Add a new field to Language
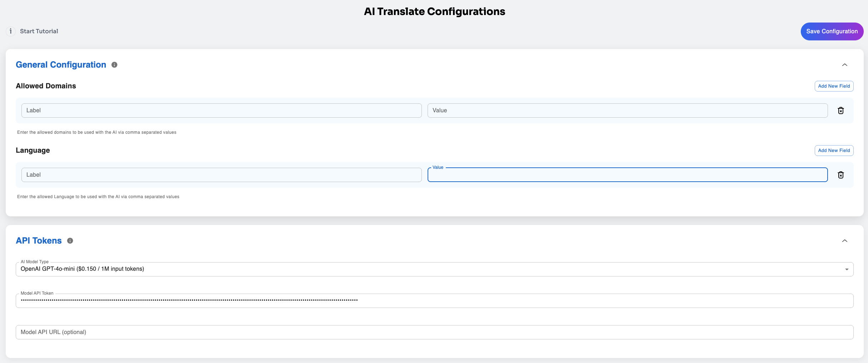Image resolution: width=868 pixels, height=363 pixels. point(834,151)
